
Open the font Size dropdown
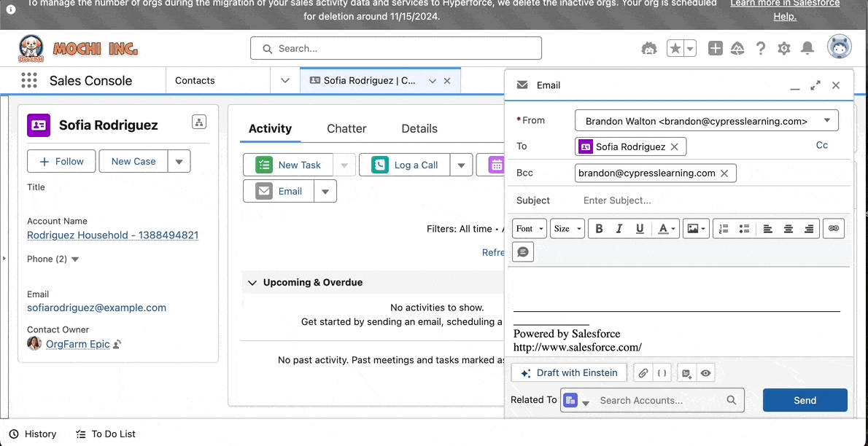click(567, 229)
